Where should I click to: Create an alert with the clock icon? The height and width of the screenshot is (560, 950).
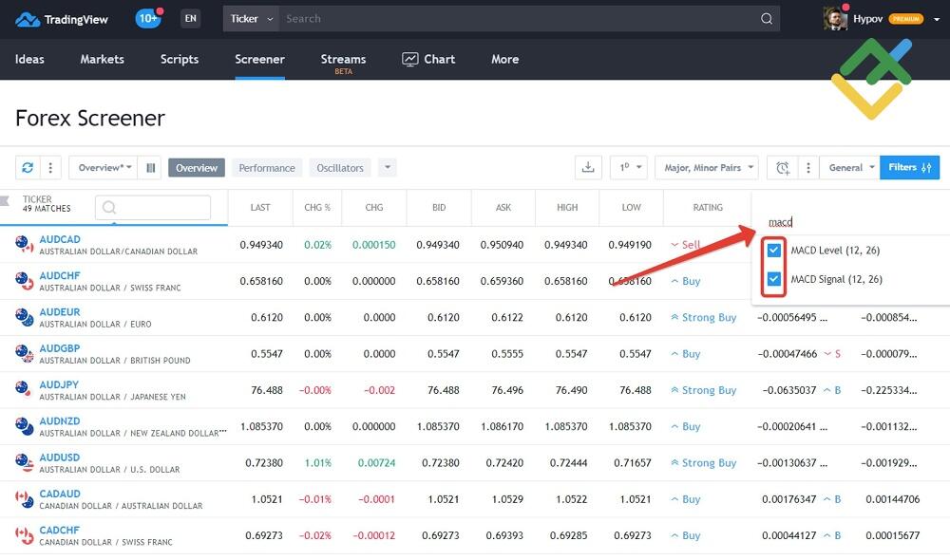(x=782, y=167)
